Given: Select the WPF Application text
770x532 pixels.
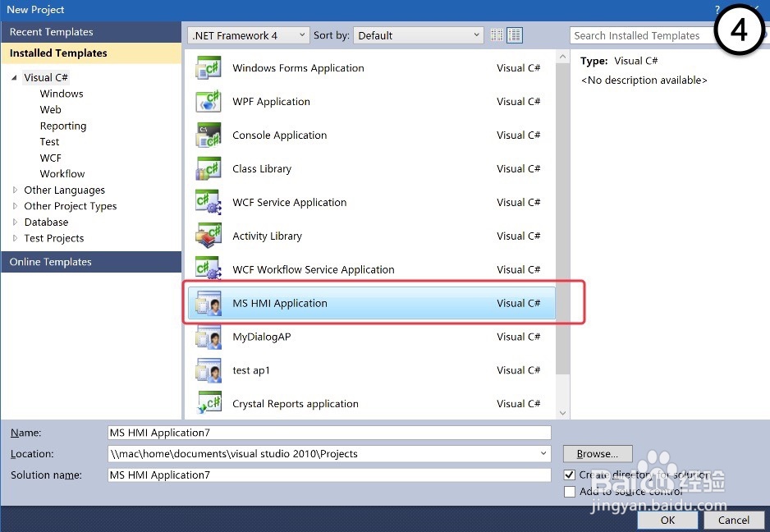Looking at the screenshot, I should coord(271,102).
